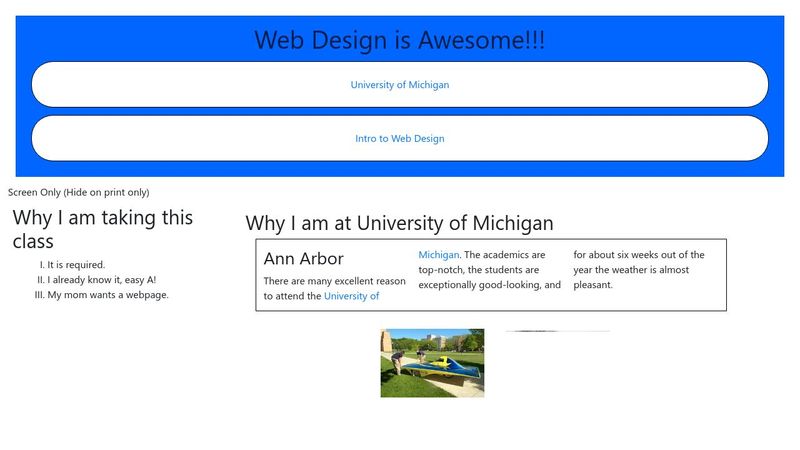Open the Intro to Web Design link

point(399,139)
